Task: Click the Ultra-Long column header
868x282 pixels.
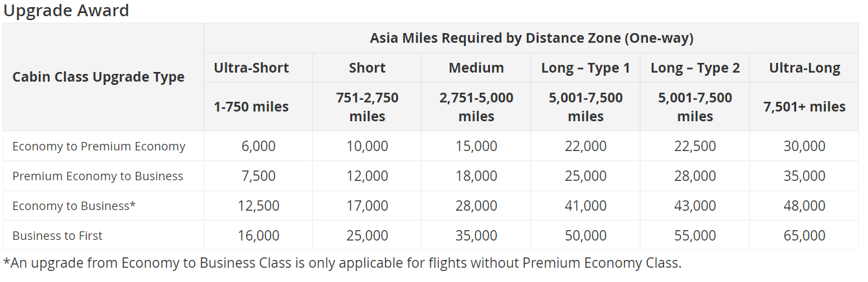Action: (805, 68)
